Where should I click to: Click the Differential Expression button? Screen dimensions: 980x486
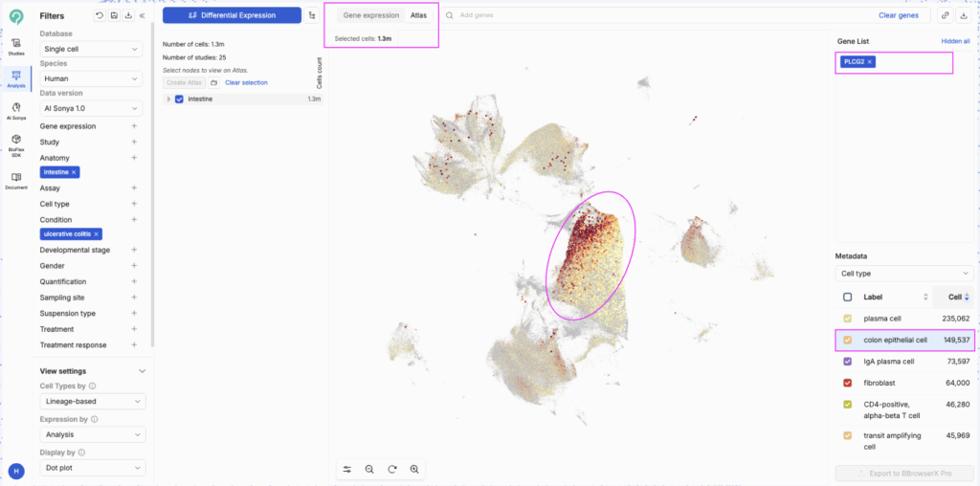pyautogui.click(x=232, y=16)
